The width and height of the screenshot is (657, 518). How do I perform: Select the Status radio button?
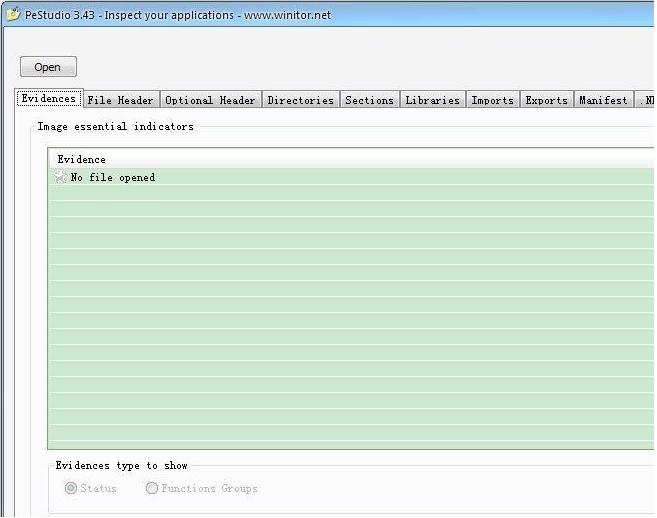(x=91, y=488)
